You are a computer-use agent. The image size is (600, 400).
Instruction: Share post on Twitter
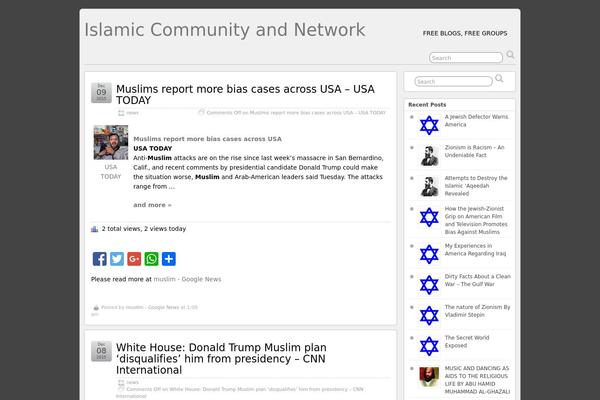click(117, 259)
